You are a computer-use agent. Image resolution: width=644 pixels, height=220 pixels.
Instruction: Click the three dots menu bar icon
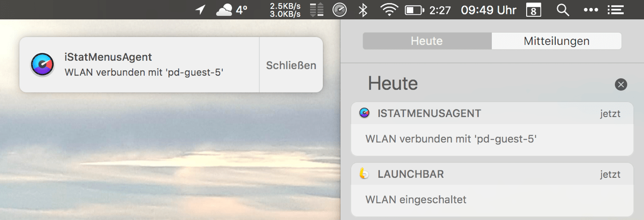pyautogui.click(x=590, y=10)
